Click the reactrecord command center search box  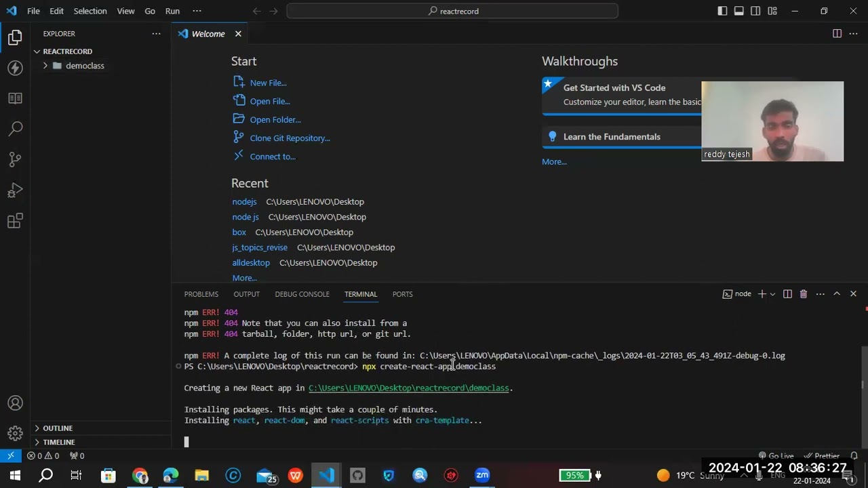click(x=452, y=11)
